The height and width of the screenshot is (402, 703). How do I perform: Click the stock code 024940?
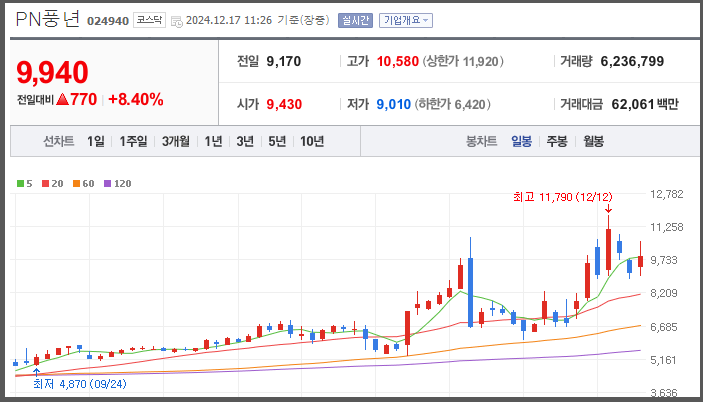tap(108, 21)
